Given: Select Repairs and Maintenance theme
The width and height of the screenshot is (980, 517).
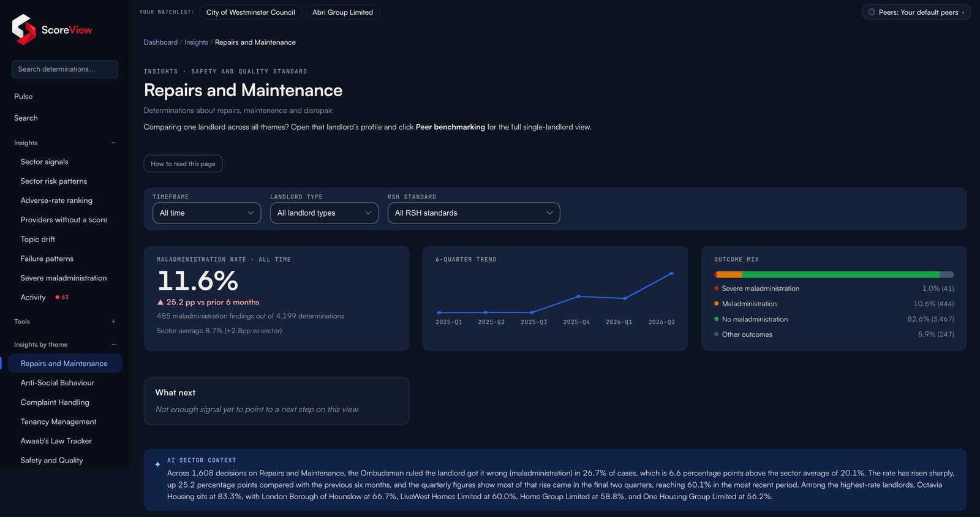Looking at the screenshot, I should (x=64, y=363).
